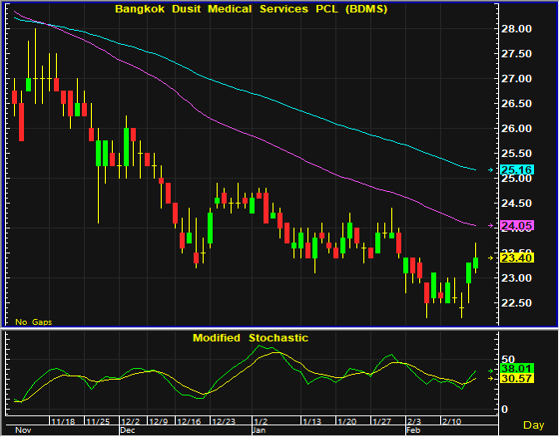This screenshot has height=437, width=560.
Task: Click the yellow arrow beside 23.40
Action: pyautogui.click(x=491, y=258)
